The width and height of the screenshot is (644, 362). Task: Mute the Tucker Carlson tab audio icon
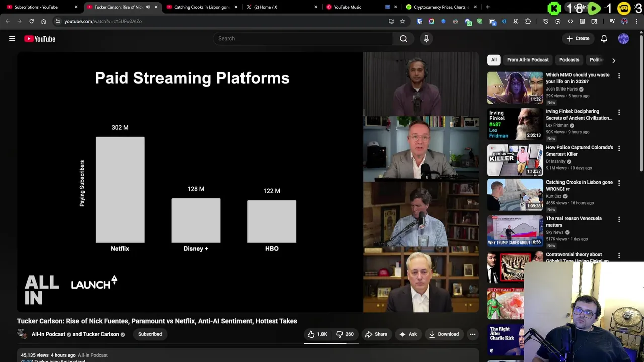[x=148, y=7]
